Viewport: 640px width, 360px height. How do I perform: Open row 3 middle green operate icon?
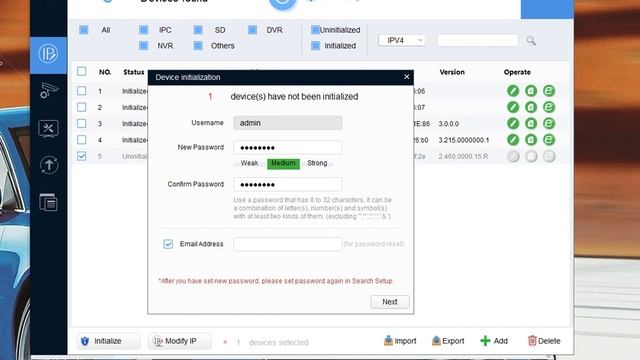(x=531, y=123)
